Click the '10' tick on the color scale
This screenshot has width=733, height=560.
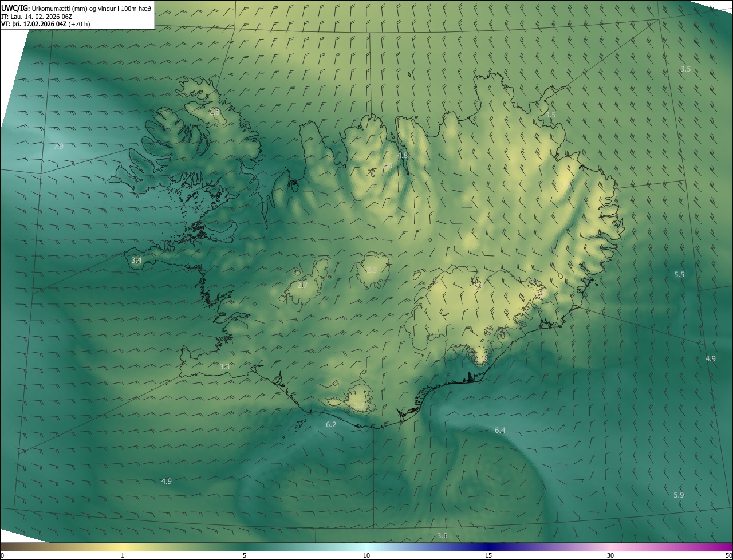point(366,555)
